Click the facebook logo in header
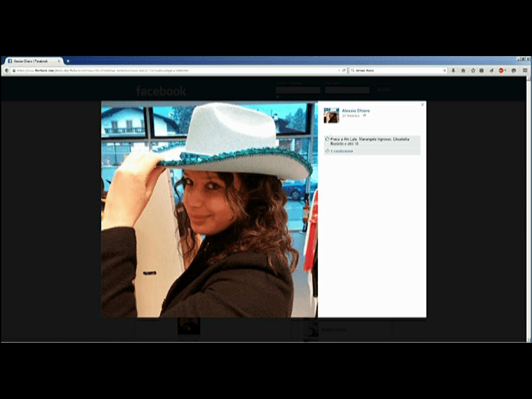532x399 pixels. [x=161, y=91]
